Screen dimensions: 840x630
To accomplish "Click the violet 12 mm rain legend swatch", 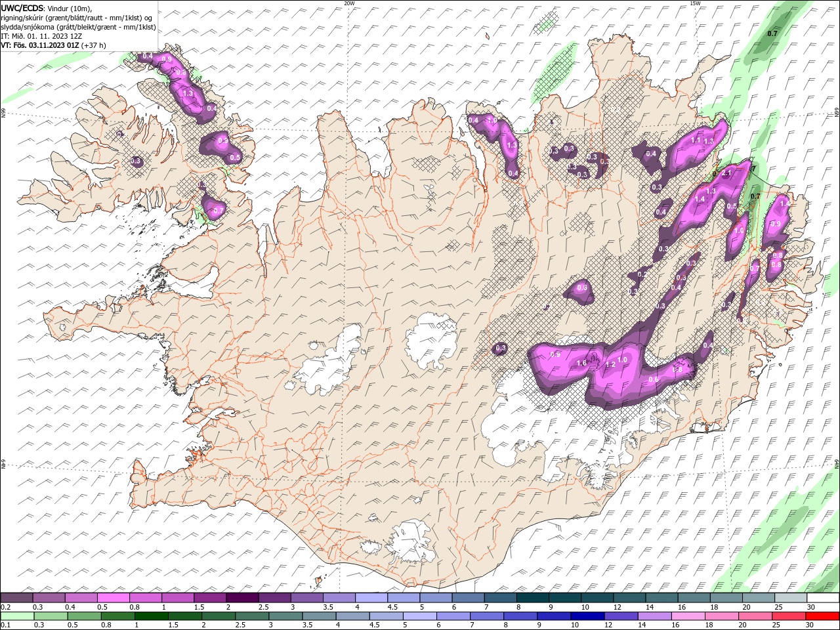I will coord(620,616).
